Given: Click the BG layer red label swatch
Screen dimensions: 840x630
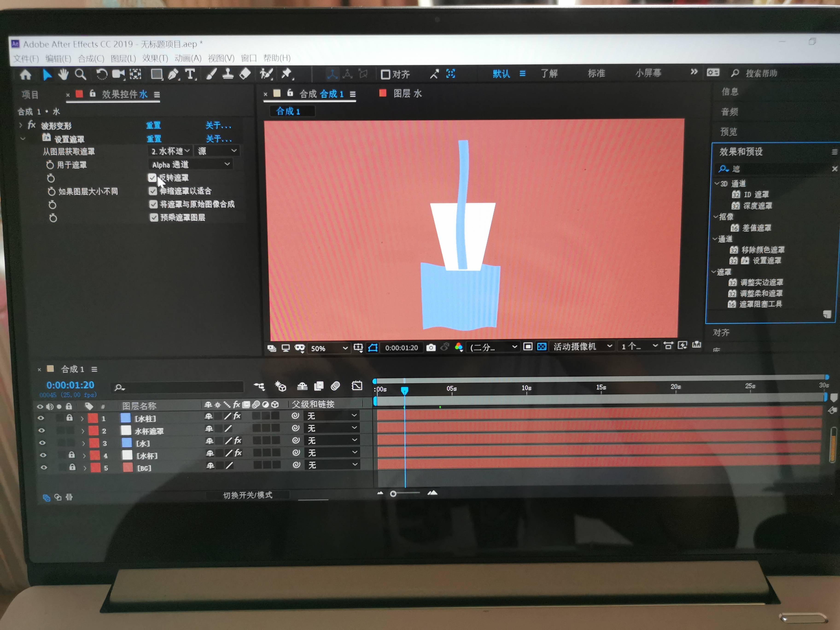Looking at the screenshot, I should pyautogui.click(x=95, y=467).
